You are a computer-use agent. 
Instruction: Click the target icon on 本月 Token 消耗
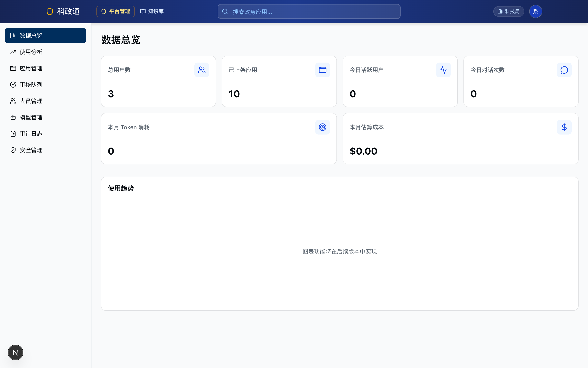pos(322,127)
